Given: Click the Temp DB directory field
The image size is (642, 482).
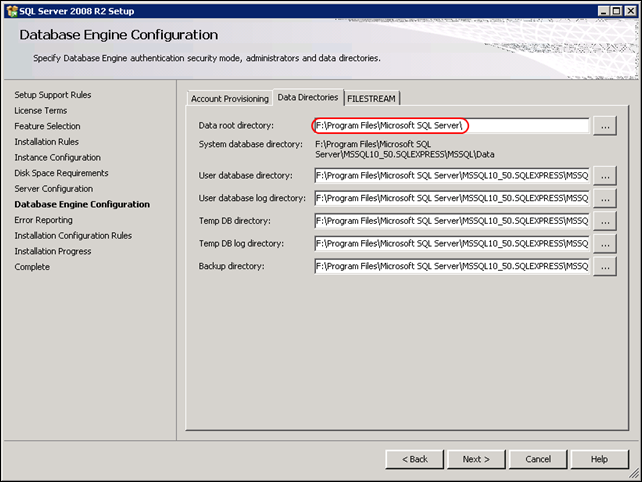Looking at the screenshot, I should coord(452,221).
